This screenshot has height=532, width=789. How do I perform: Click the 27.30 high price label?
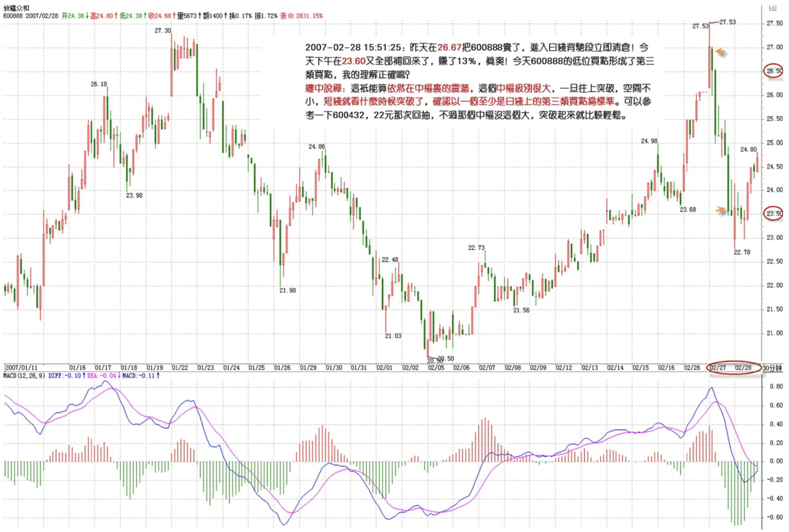click(163, 31)
